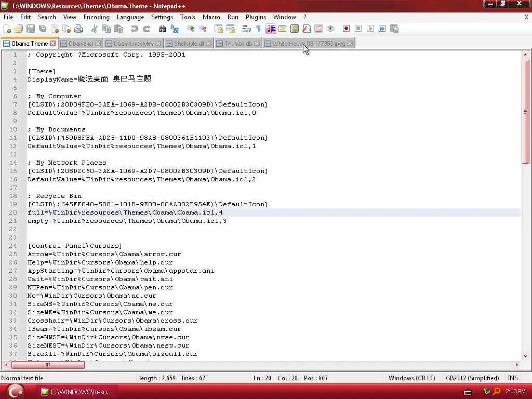Click the E:\WINDOWS\Reso... taskbar button
The image size is (532, 399).
point(77,392)
